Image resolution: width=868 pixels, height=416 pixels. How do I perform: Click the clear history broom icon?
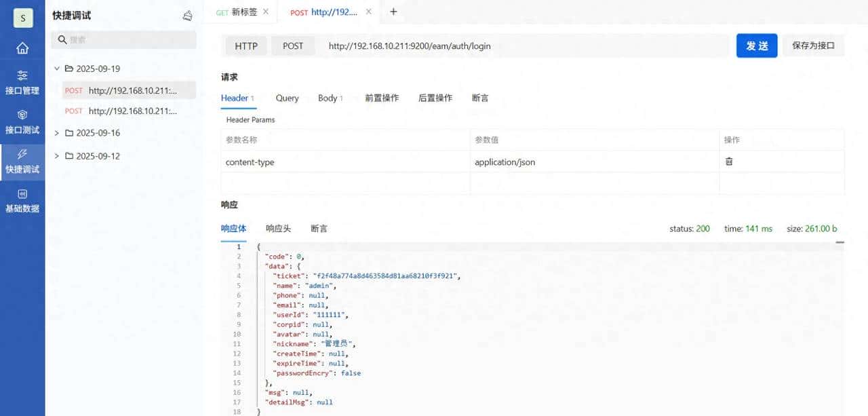188,16
